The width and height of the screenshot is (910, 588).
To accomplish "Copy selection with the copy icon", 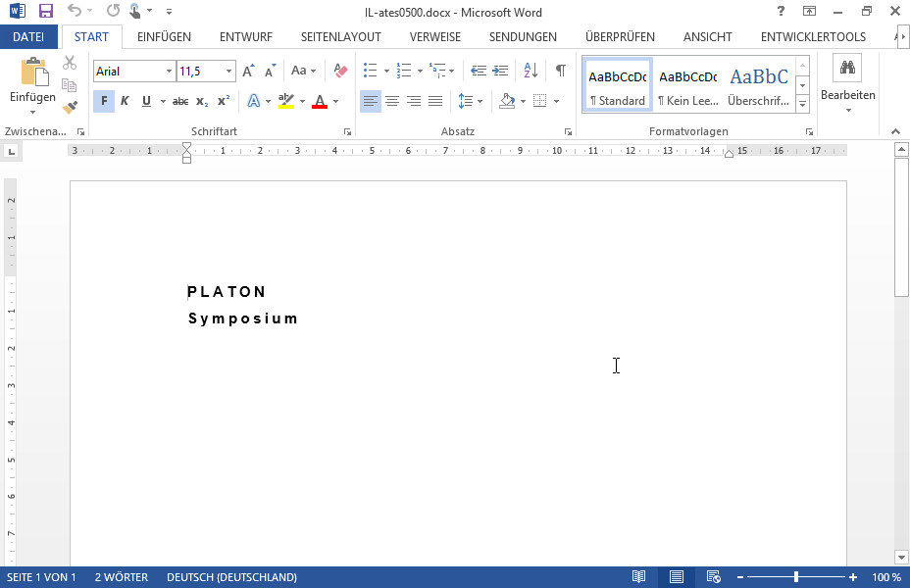I will tap(69, 85).
